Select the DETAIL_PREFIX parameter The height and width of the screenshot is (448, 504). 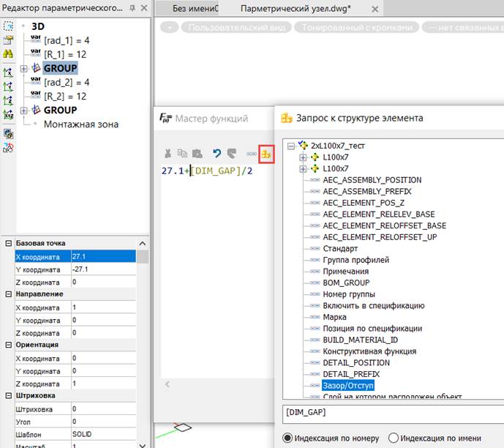pos(351,374)
